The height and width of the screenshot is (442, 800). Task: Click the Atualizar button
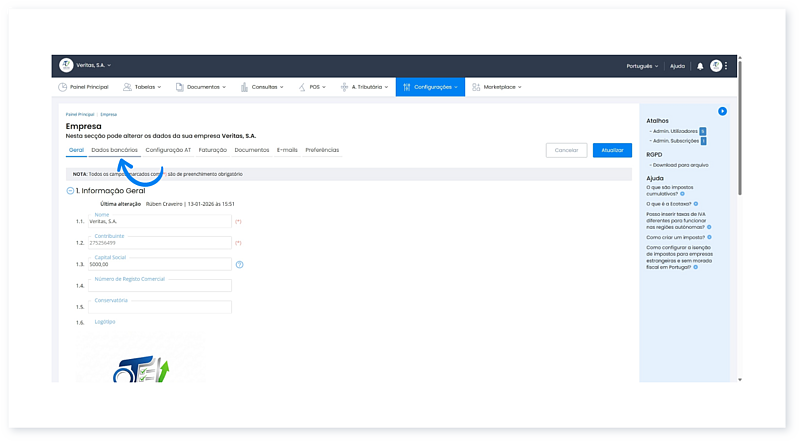(x=612, y=150)
